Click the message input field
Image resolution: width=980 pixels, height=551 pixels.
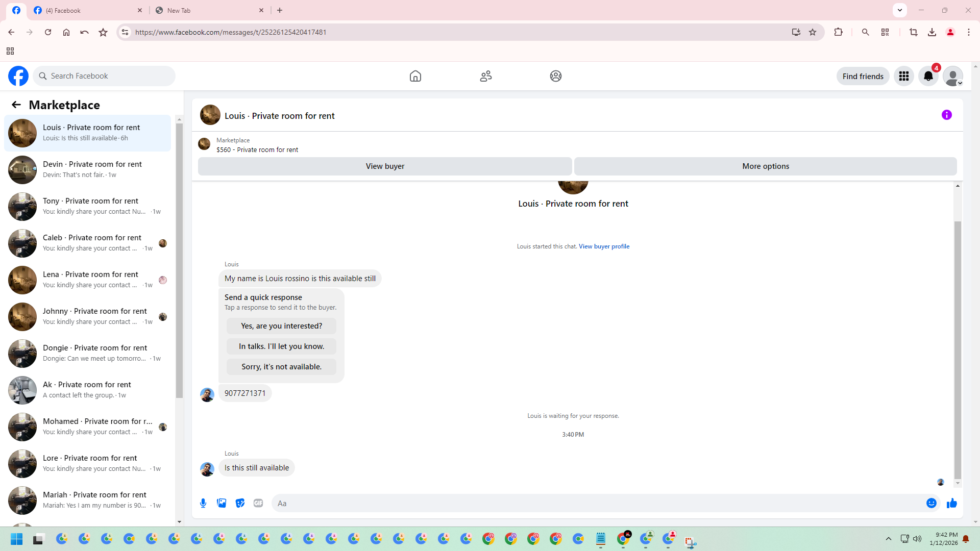(597, 503)
